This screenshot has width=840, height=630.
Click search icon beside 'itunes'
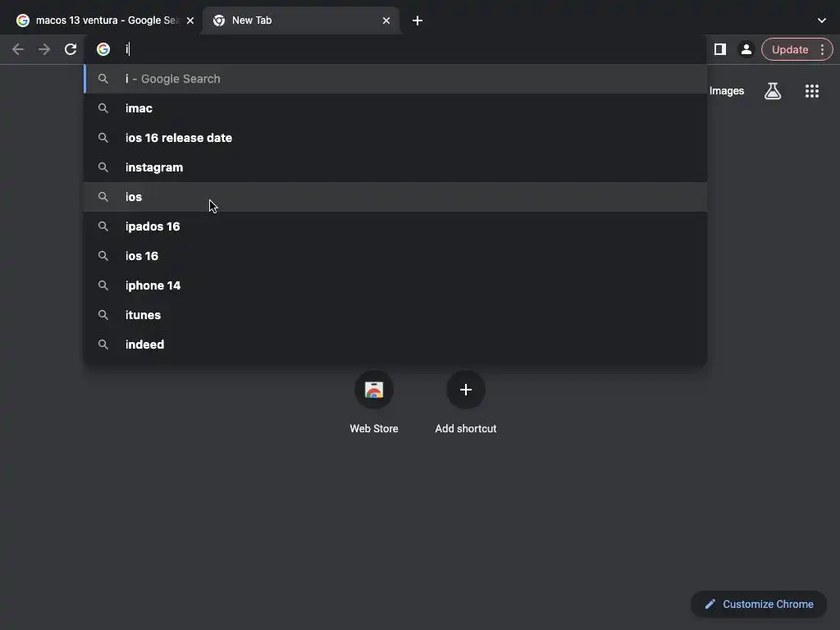(103, 315)
